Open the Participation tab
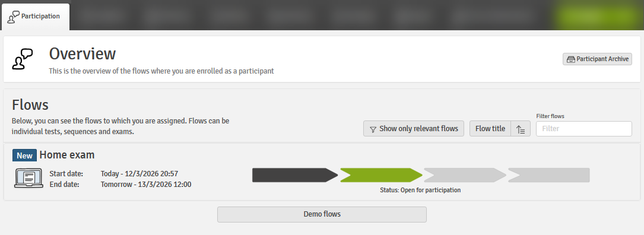 pos(36,17)
